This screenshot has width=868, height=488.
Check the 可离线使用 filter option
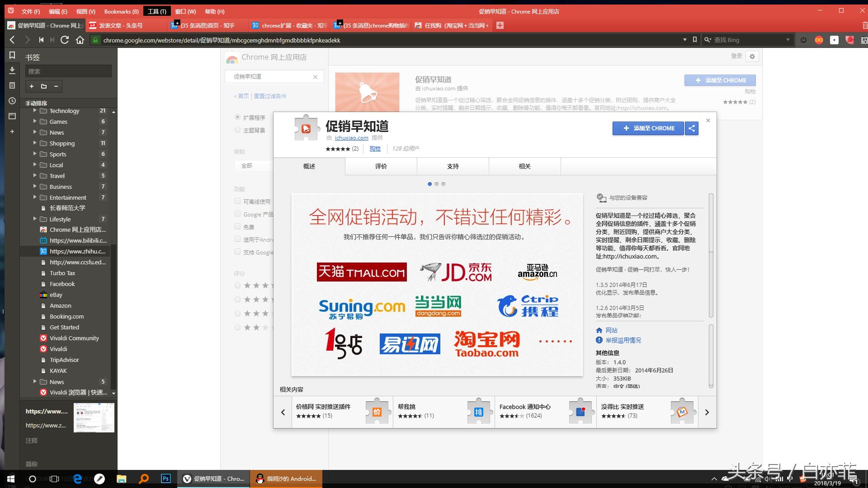pos(237,201)
